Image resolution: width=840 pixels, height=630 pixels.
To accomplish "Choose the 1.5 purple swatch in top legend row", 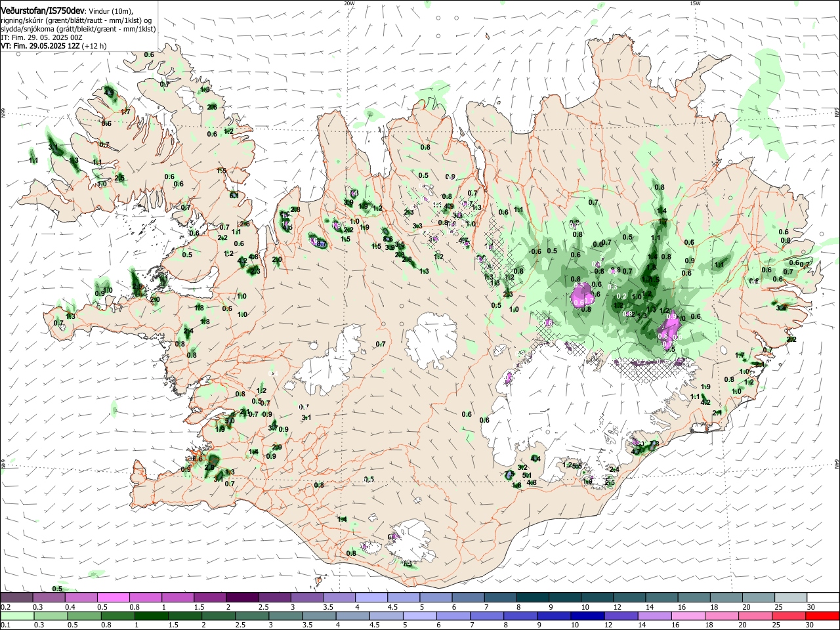I will tap(209, 597).
